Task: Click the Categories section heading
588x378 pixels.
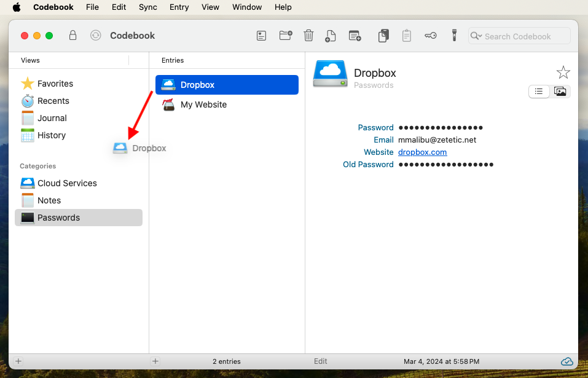Action: coord(38,166)
